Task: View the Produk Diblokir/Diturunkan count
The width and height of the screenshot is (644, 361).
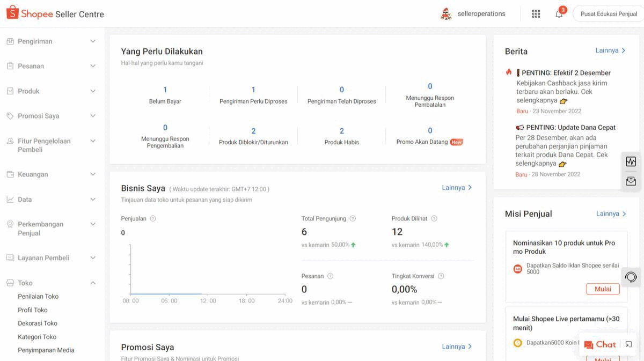Action: (253, 131)
